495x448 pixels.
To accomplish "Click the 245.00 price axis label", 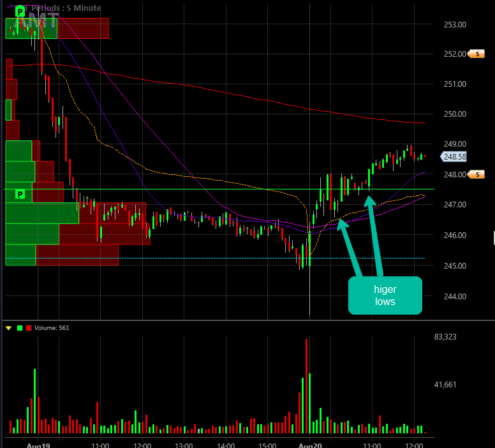I will tap(455, 266).
